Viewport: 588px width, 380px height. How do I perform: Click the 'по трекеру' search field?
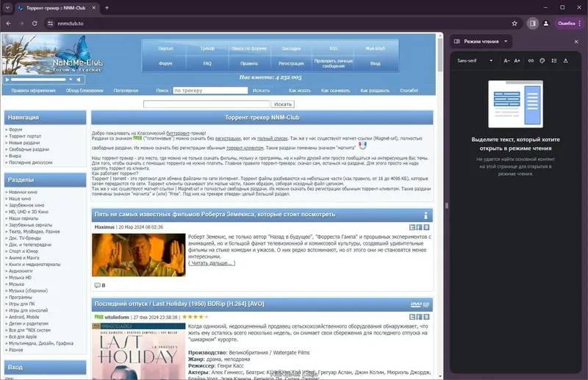pos(210,90)
